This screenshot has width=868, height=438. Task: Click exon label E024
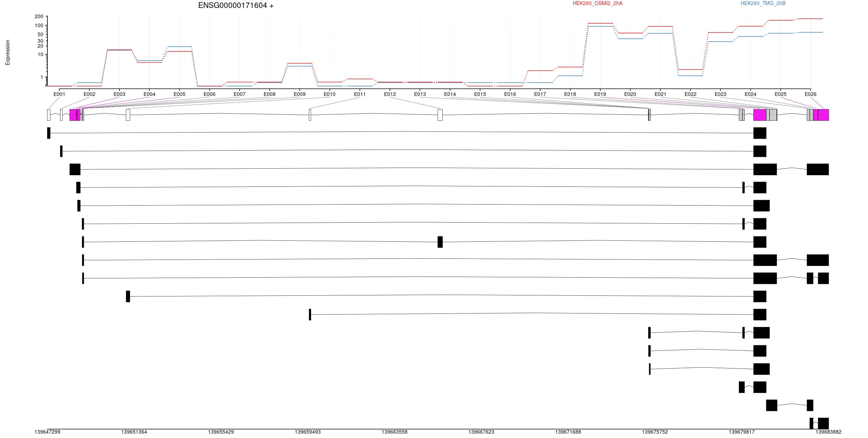[x=750, y=94]
